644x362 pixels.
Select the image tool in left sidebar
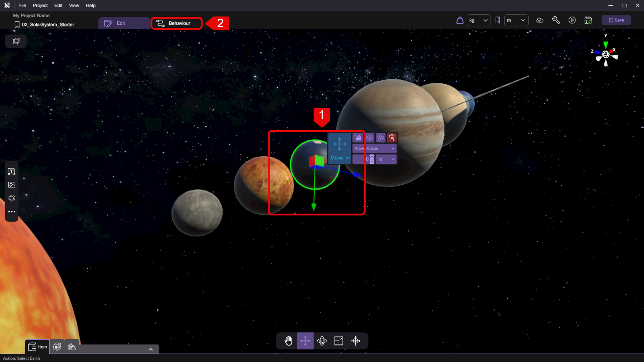12,185
